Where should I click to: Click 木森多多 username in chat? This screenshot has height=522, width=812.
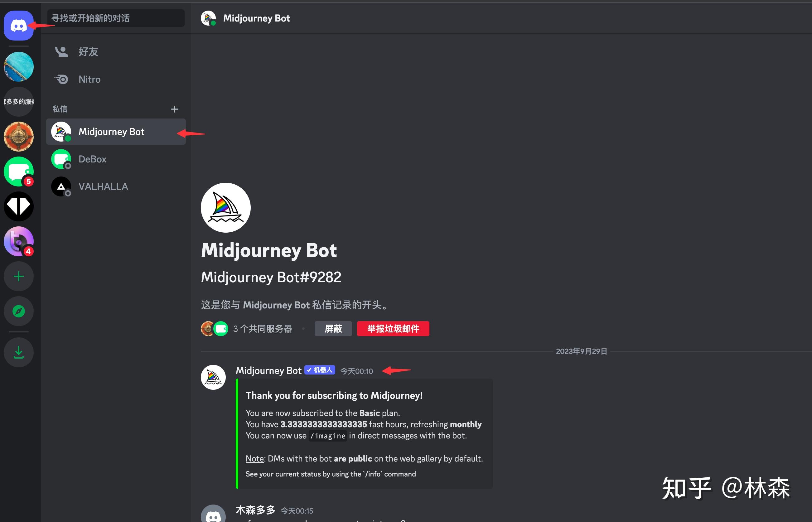[x=255, y=510]
